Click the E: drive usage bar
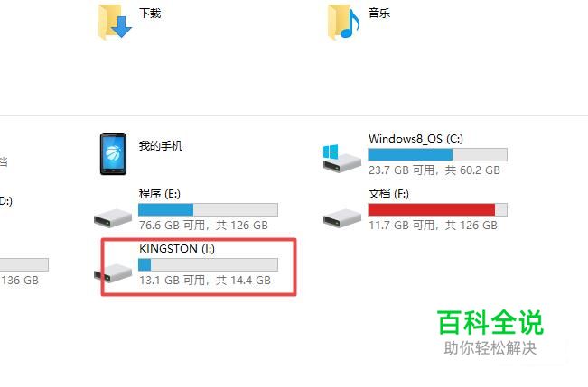 208,210
